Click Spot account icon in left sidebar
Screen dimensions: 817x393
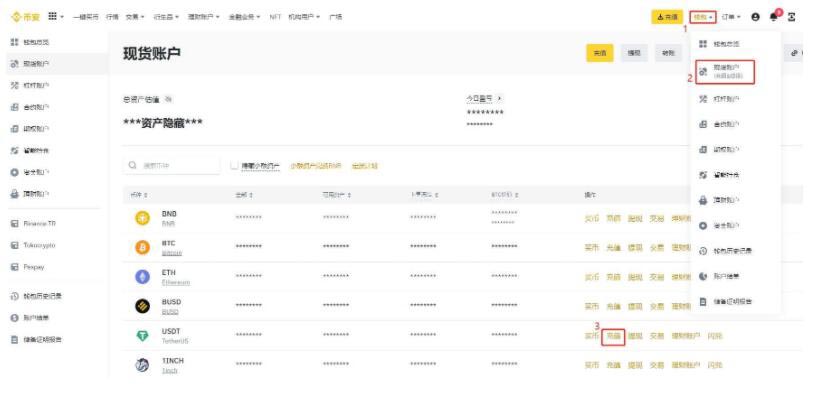(x=15, y=64)
